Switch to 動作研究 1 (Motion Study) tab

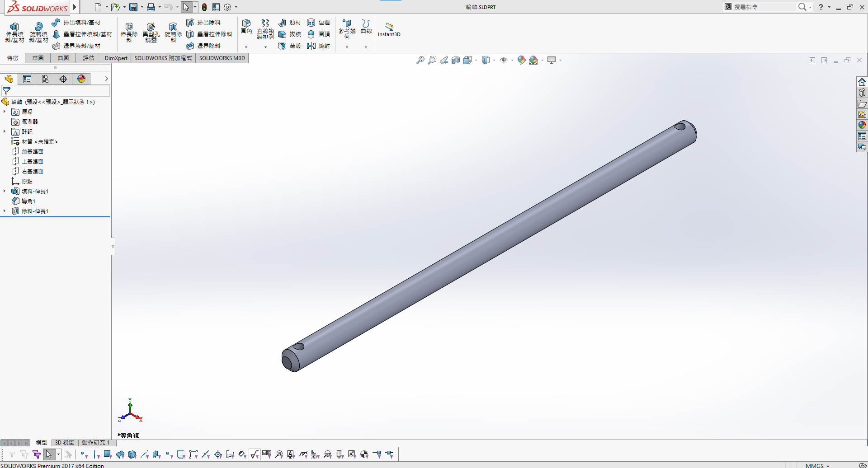[95, 443]
